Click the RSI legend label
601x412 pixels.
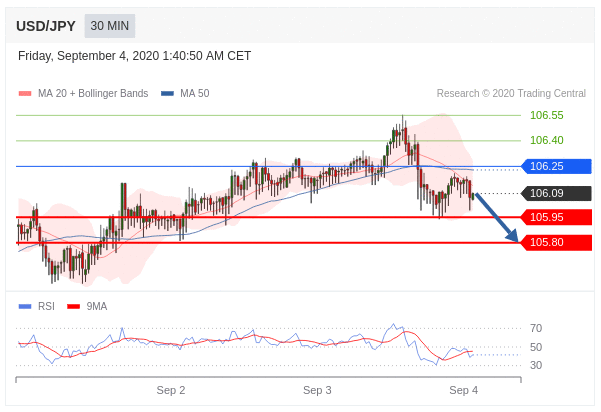[x=46, y=307]
